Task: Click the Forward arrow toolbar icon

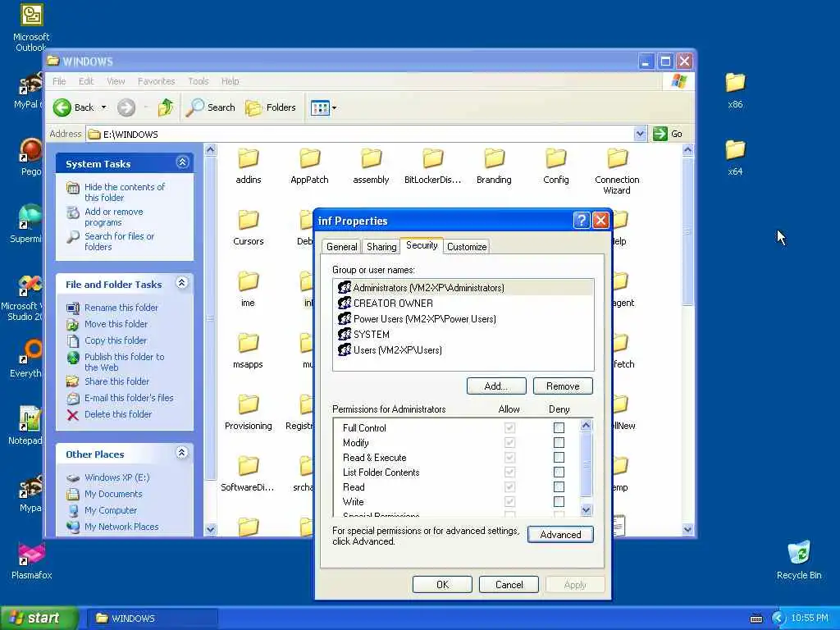Action: coord(126,107)
